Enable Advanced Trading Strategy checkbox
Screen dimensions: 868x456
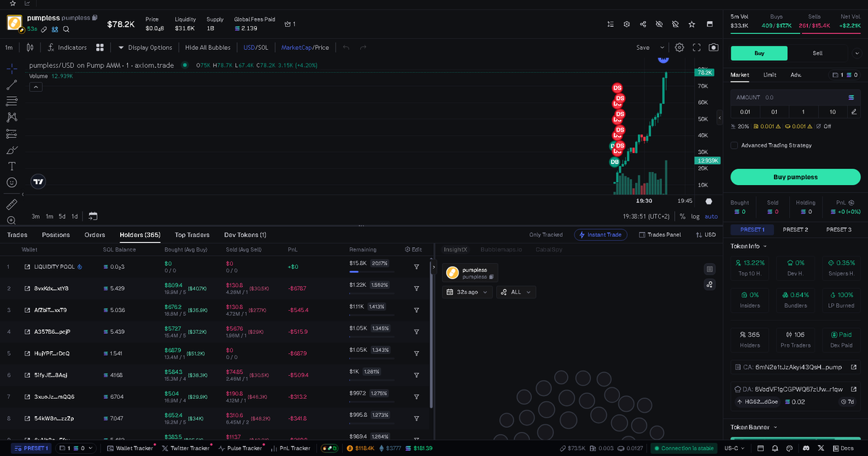point(734,145)
